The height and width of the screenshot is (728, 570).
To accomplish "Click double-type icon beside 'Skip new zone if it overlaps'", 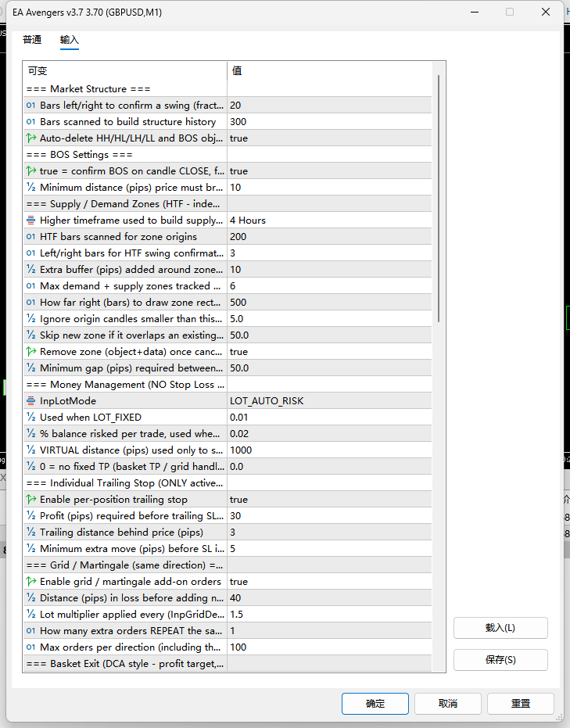I will tap(30, 335).
